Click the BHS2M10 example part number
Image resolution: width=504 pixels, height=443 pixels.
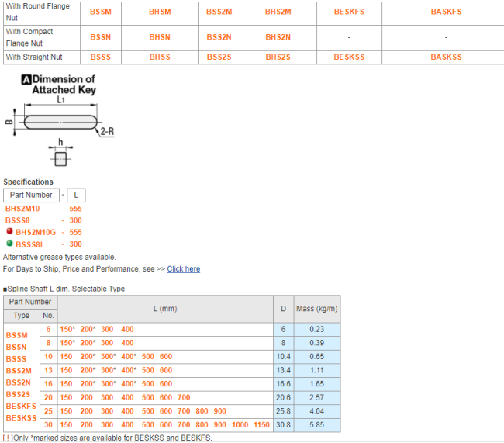pyautogui.click(x=22, y=209)
